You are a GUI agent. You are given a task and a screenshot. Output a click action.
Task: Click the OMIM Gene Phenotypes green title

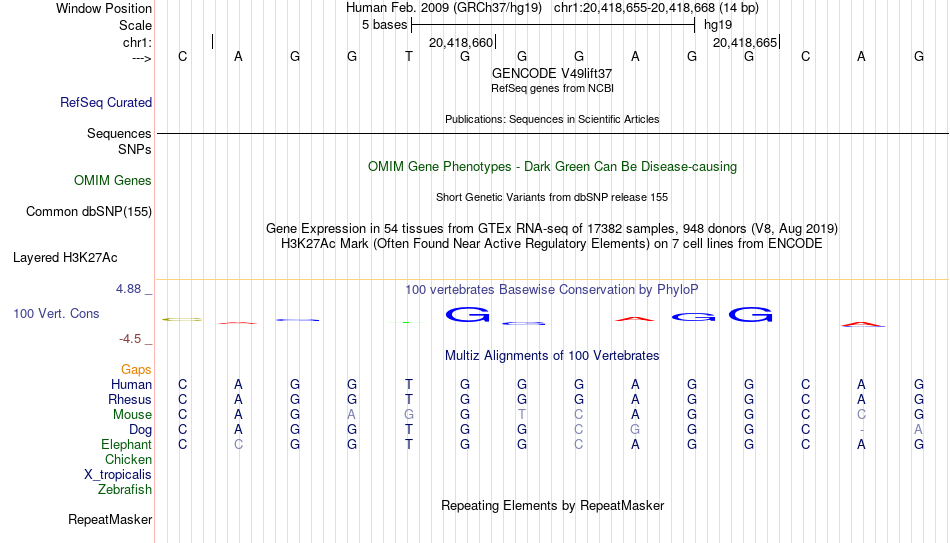pos(552,167)
